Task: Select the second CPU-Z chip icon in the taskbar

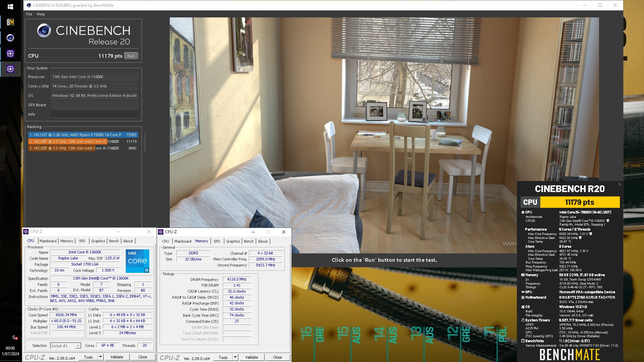Action: pyautogui.click(x=10, y=69)
